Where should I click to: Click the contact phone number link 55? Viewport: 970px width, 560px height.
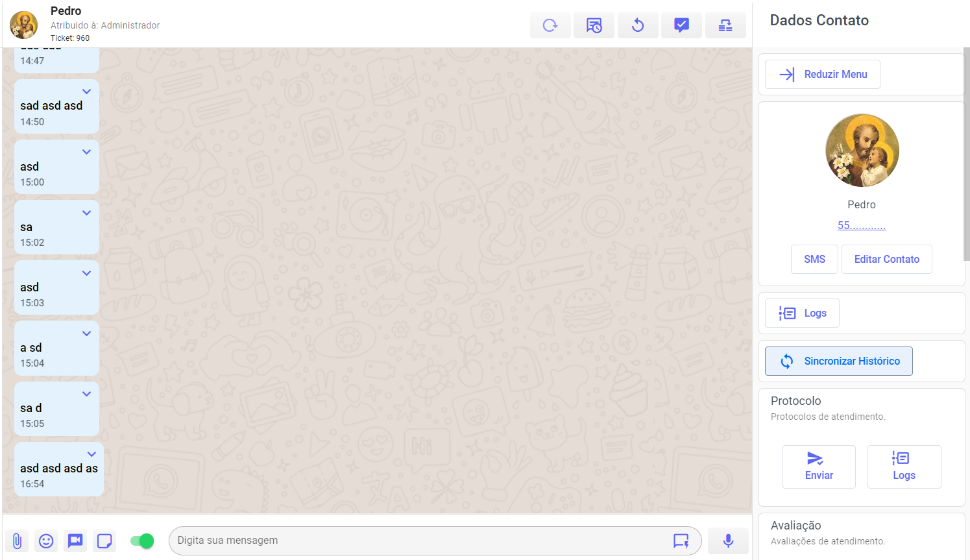[861, 226]
